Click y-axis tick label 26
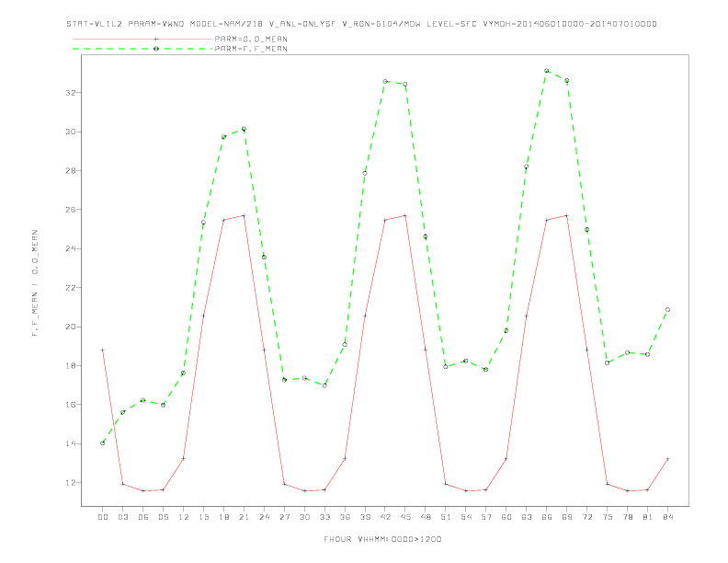Image resolution: width=728 pixels, height=563 pixels. click(x=70, y=210)
